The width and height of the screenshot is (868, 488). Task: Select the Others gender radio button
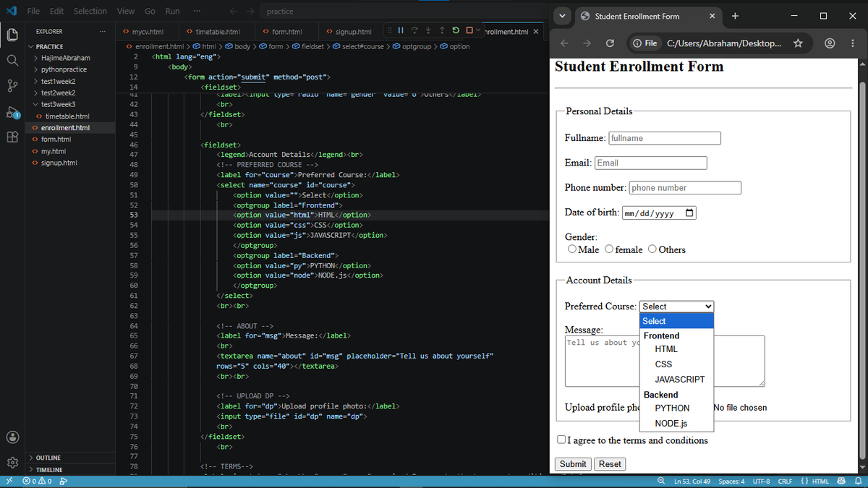(x=652, y=249)
